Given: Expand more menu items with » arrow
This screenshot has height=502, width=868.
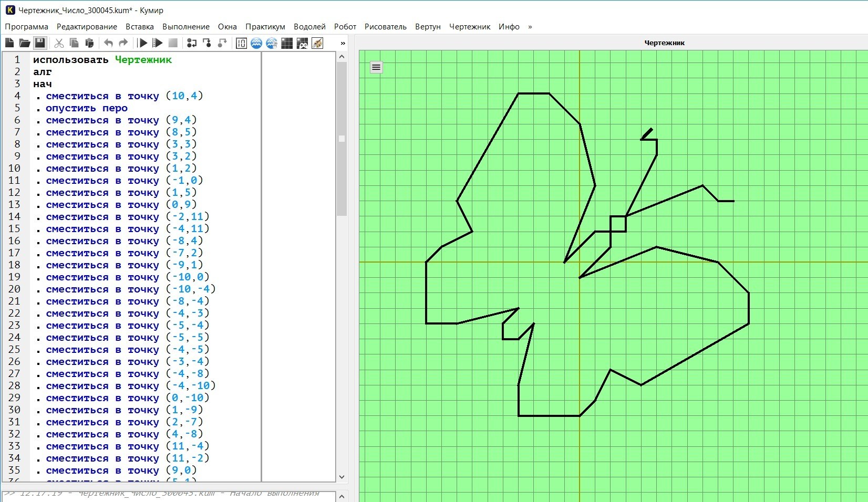Looking at the screenshot, I should coord(530,27).
